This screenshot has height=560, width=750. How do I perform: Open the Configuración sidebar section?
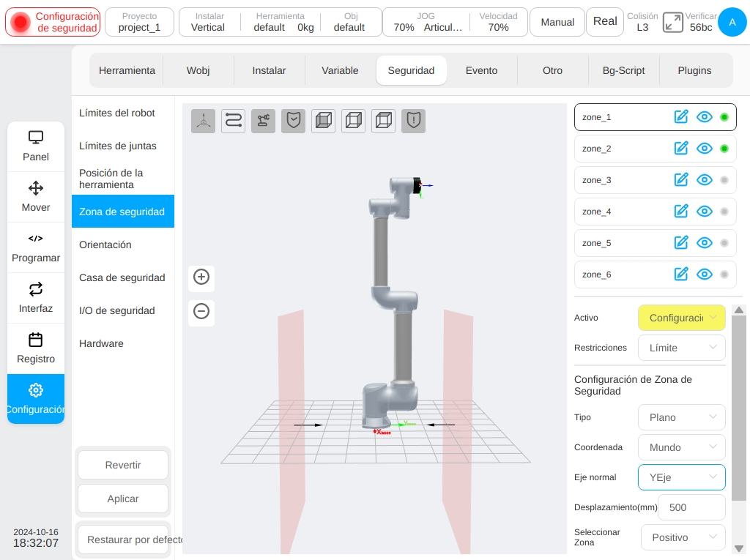(36, 399)
